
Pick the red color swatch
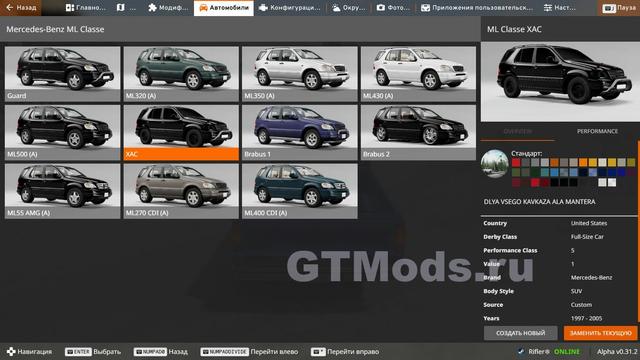516,163
